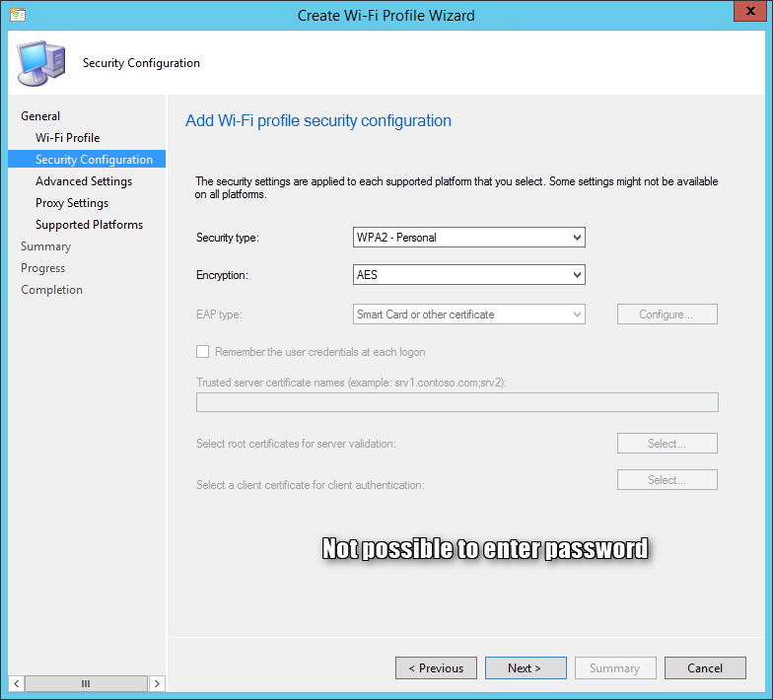Navigate to Proxy Settings step
This screenshot has width=773, height=700.
(x=71, y=203)
